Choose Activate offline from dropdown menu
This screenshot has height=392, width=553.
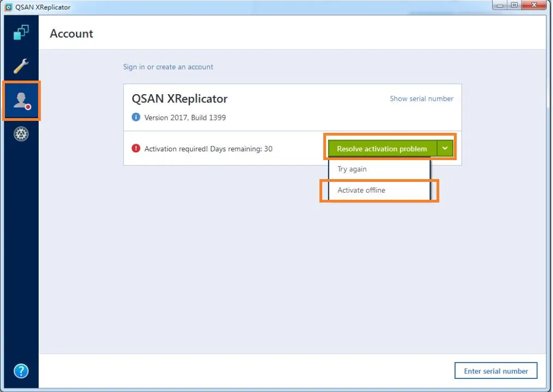point(379,190)
